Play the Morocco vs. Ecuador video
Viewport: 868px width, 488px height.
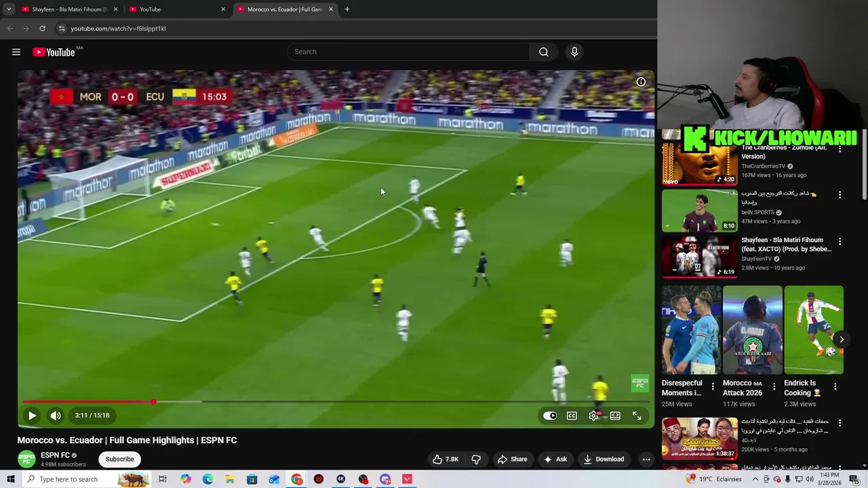32,415
